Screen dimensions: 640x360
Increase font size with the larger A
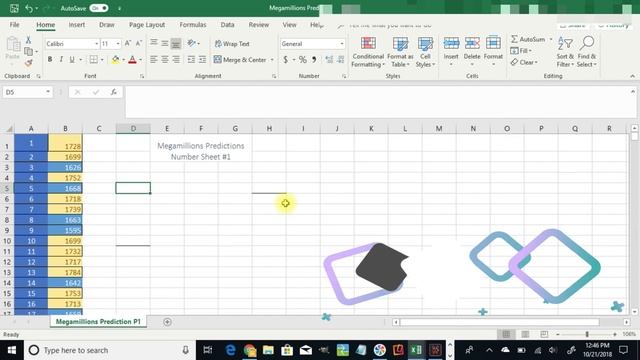pos(128,43)
